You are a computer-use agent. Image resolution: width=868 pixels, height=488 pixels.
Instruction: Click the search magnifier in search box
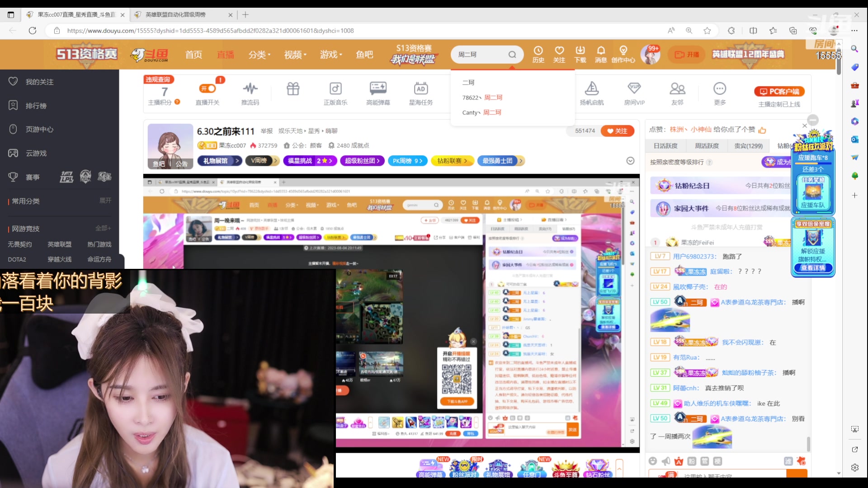(x=512, y=55)
